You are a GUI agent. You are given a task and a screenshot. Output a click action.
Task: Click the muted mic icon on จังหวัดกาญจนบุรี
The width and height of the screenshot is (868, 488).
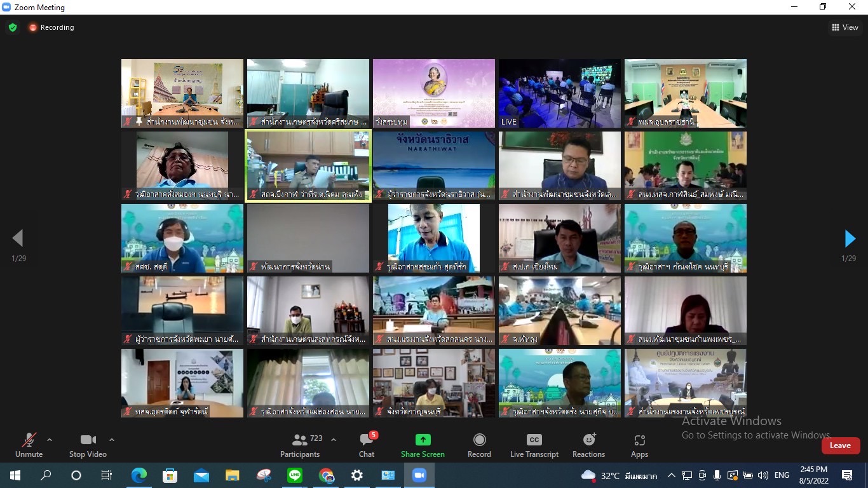point(379,411)
